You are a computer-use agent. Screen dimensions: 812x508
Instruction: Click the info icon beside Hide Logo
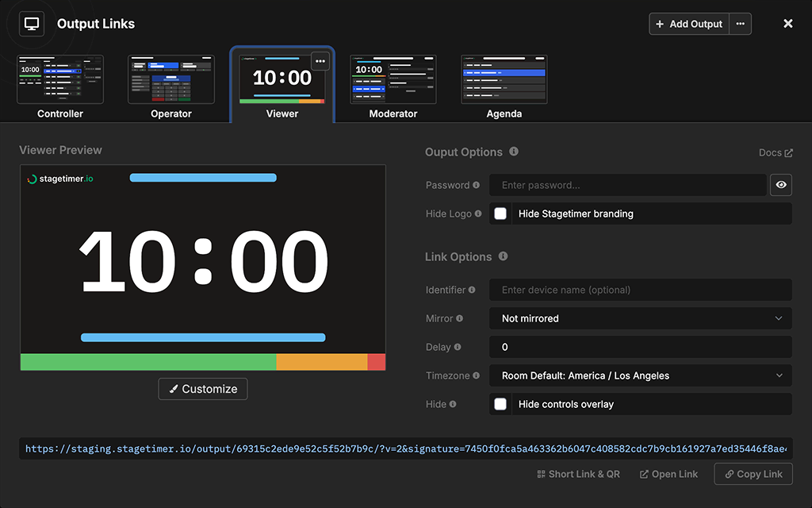[477, 213]
